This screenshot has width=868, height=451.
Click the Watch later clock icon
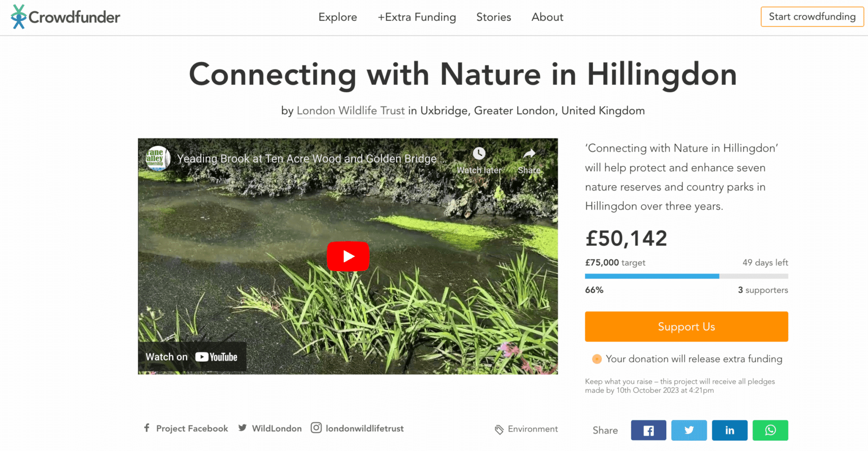point(479,153)
